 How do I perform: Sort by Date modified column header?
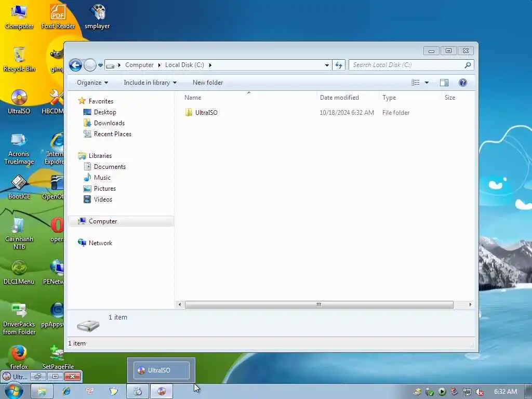pos(339,98)
